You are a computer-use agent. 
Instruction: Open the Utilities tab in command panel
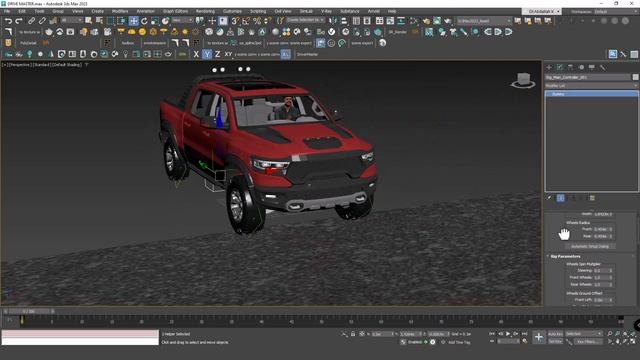[x=602, y=67]
